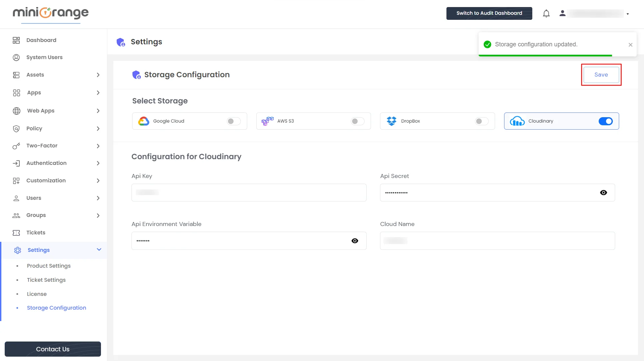Turn on the AWS S3 toggle
Screen dimensions: 644x361
[x=357, y=121]
